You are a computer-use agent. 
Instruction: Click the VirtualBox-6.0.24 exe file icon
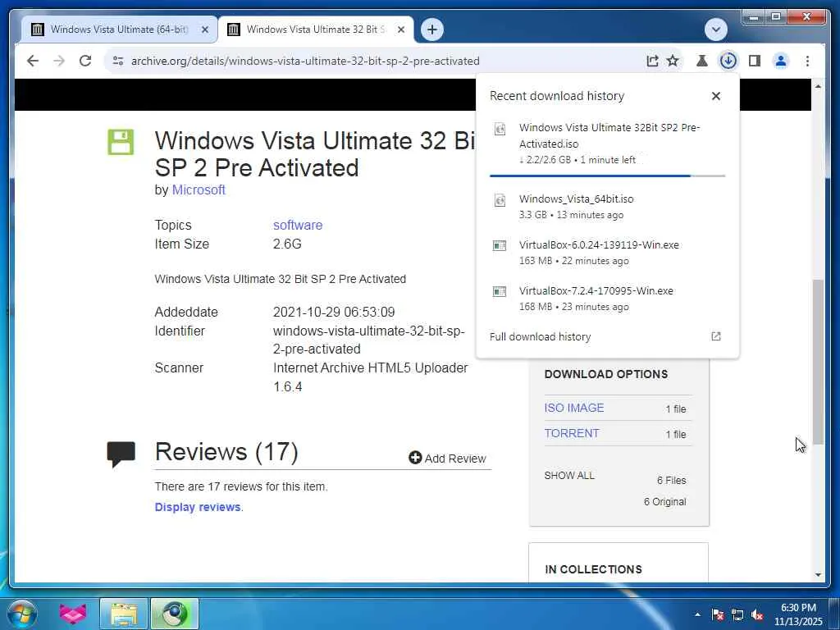(500, 245)
